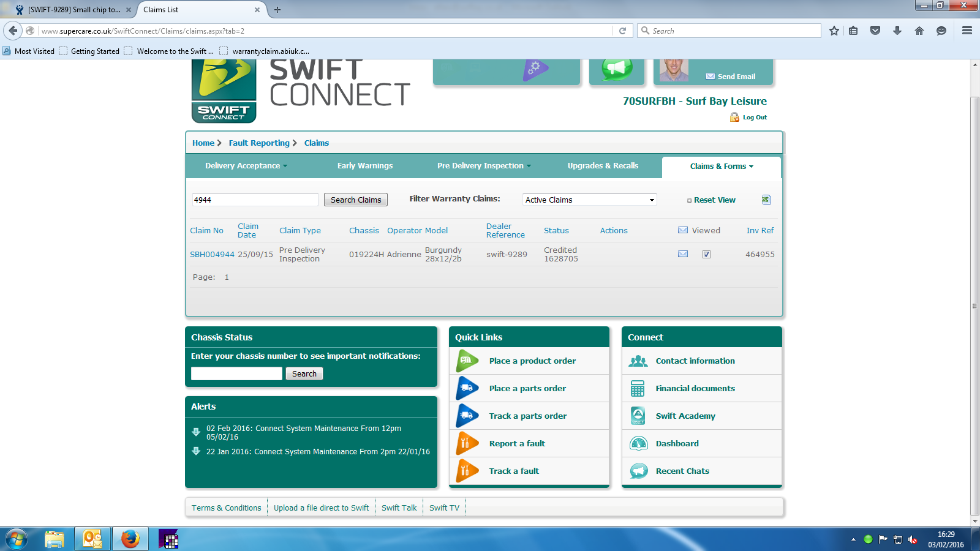Expand the Pre Delivery Inspection menu
Image resolution: width=980 pixels, height=551 pixels.
tap(484, 166)
